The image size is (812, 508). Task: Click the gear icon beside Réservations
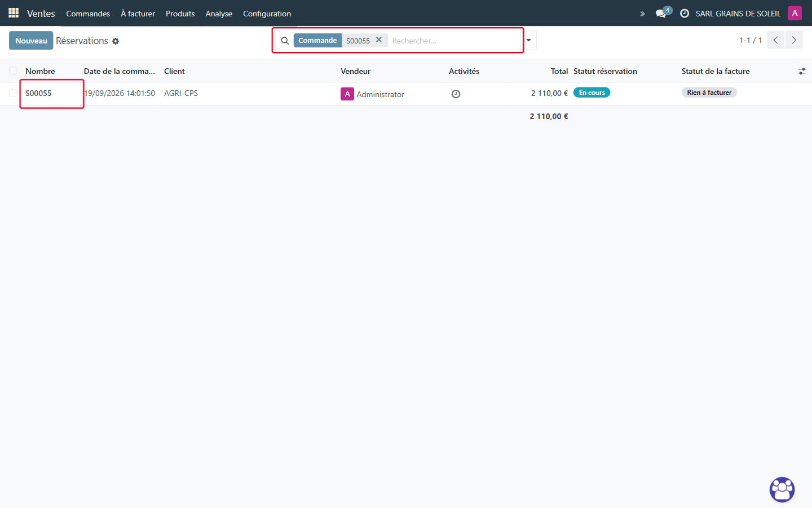point(116,41)
